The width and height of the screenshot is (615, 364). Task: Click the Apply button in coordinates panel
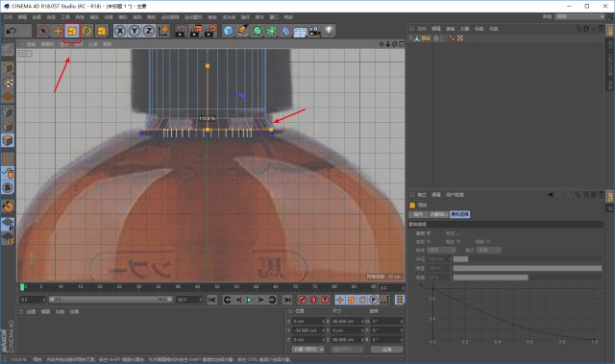point(386,349)
